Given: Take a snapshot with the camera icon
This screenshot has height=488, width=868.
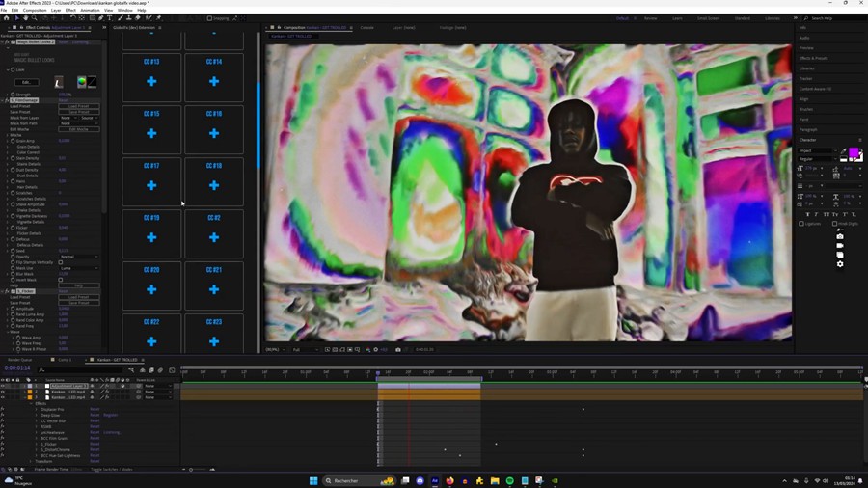Looking at the screenshot, I should click(x=397, y=349).
